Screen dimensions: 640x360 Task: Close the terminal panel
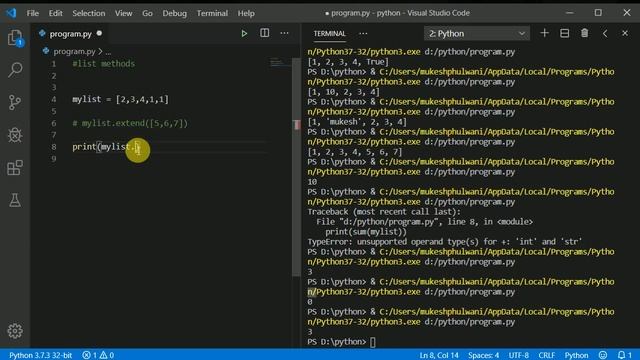(x=625, y=33)
